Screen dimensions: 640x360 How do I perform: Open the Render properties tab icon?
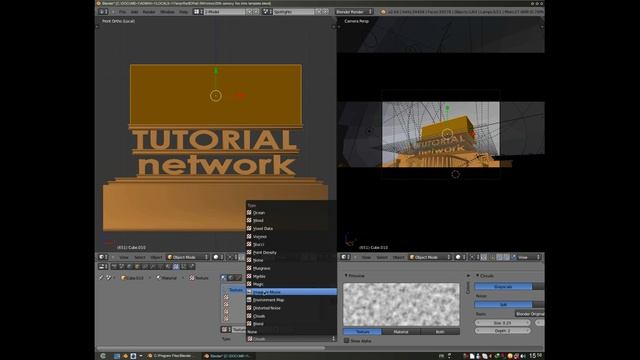click(x=114, y=267)
